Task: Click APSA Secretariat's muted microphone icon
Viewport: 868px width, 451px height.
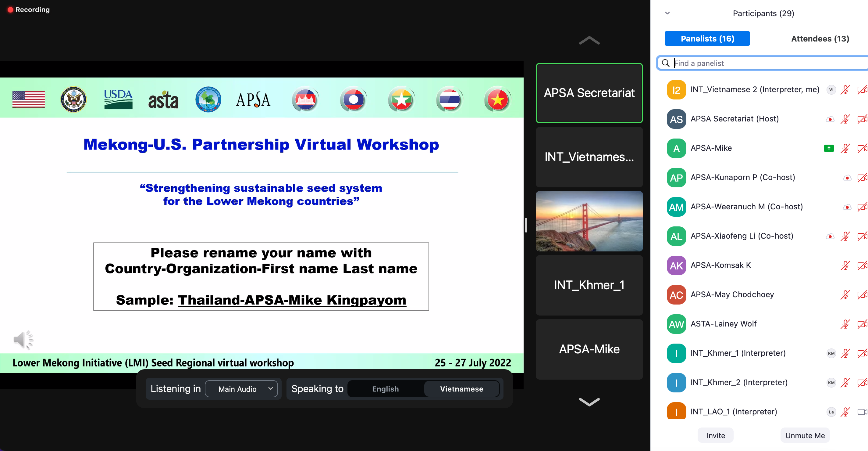Action: coord(845,119)
